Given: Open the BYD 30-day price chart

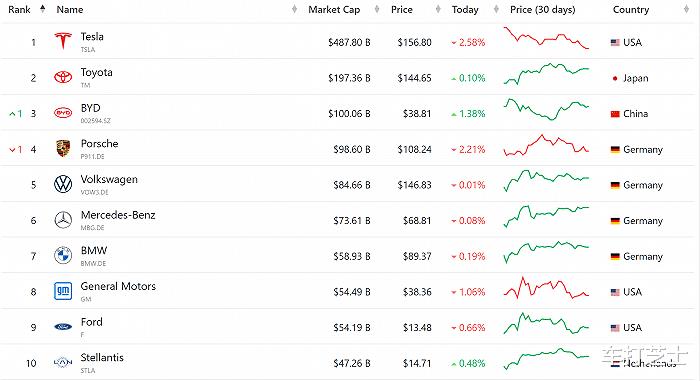Looking at the screenshot, I should (x=546, y=109).
